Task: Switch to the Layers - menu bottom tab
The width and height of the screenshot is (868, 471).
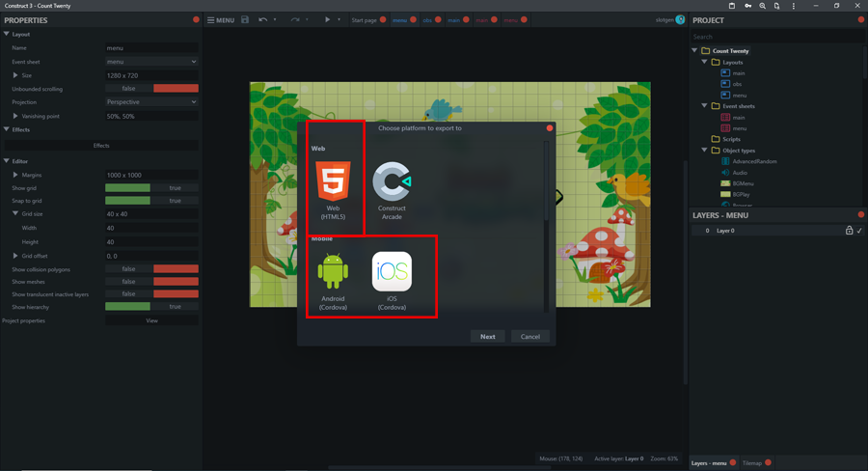Action: (709, 462)
